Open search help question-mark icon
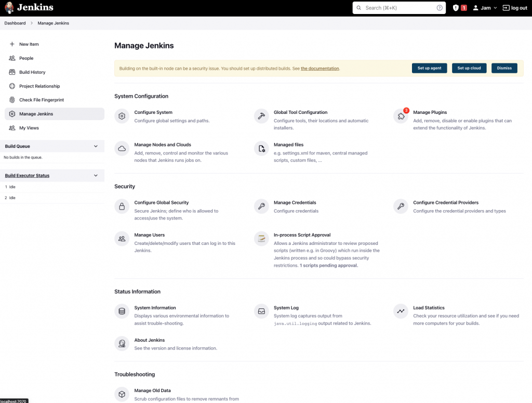532x403 pixels. pyautogui.click(x=440, y=8)
